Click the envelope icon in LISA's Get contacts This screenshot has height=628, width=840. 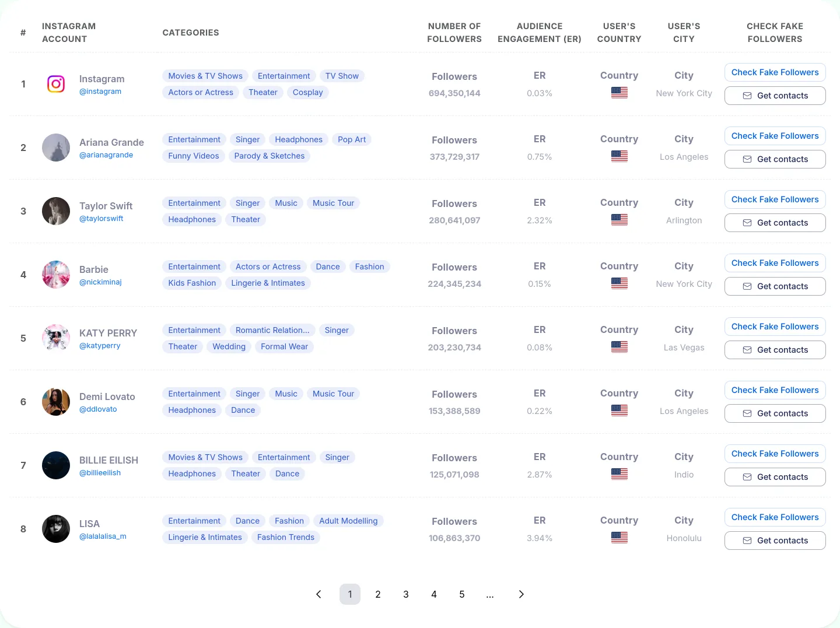coord(747,541)
